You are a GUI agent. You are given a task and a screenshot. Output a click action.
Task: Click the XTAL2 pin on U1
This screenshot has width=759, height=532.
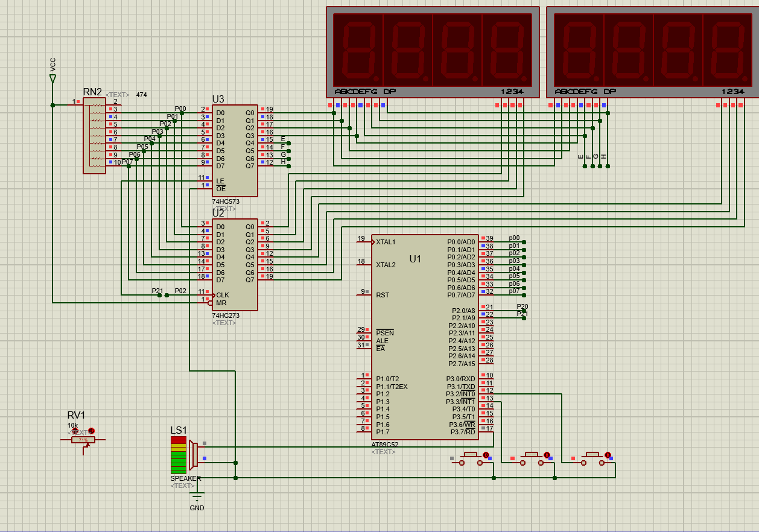tap(386, 265)
